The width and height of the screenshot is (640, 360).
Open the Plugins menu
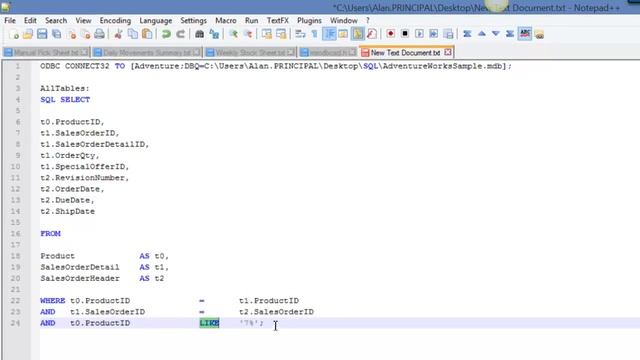coord(309,20)
